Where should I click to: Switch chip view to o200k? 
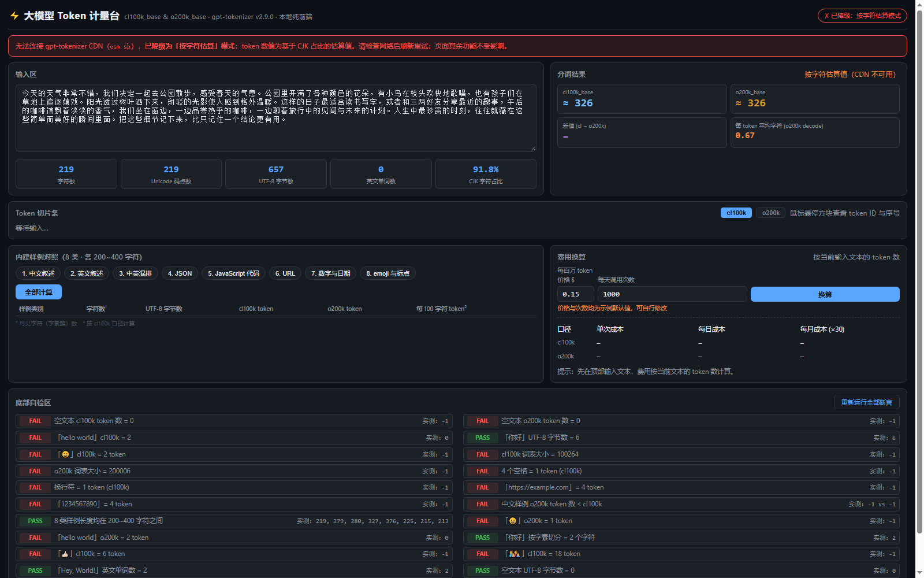coord(771,213)
